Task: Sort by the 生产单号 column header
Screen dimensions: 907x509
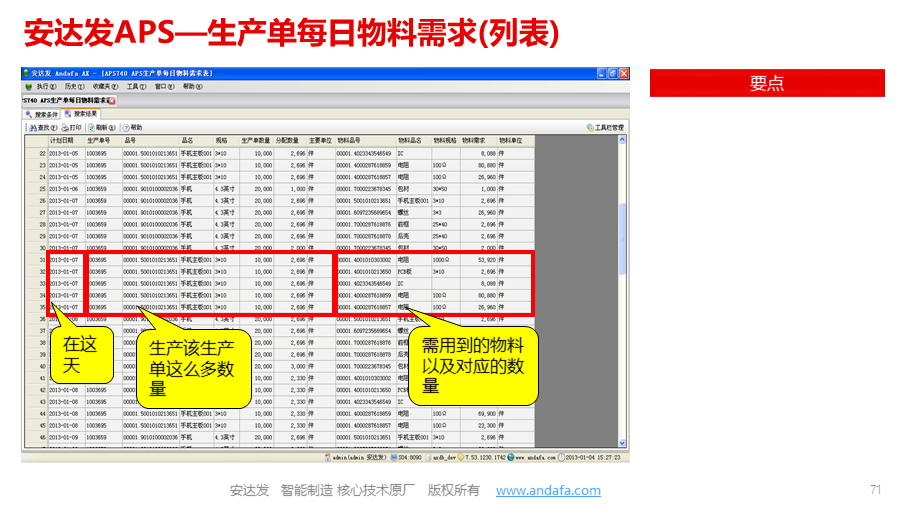Action: [103, 141]
